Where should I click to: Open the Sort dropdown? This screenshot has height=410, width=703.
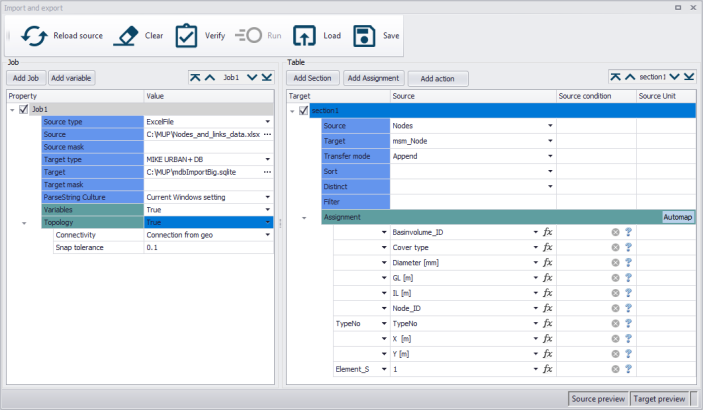[x=550, y=171]
